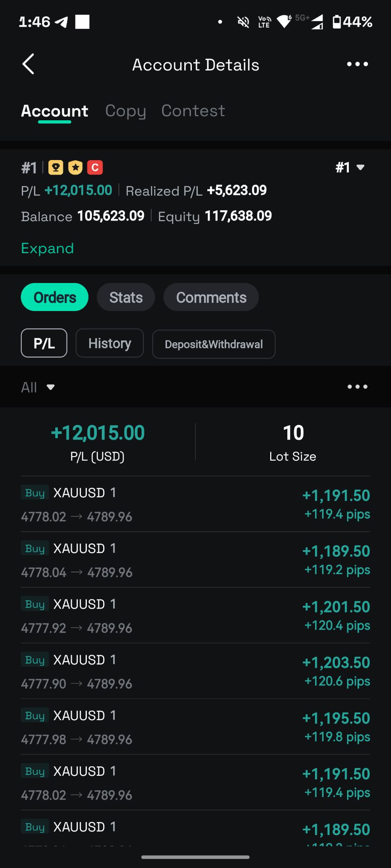Open orders list three-dot options
Image resolution: width=391 pixels, height=868 pixels.
pos(357,387)
